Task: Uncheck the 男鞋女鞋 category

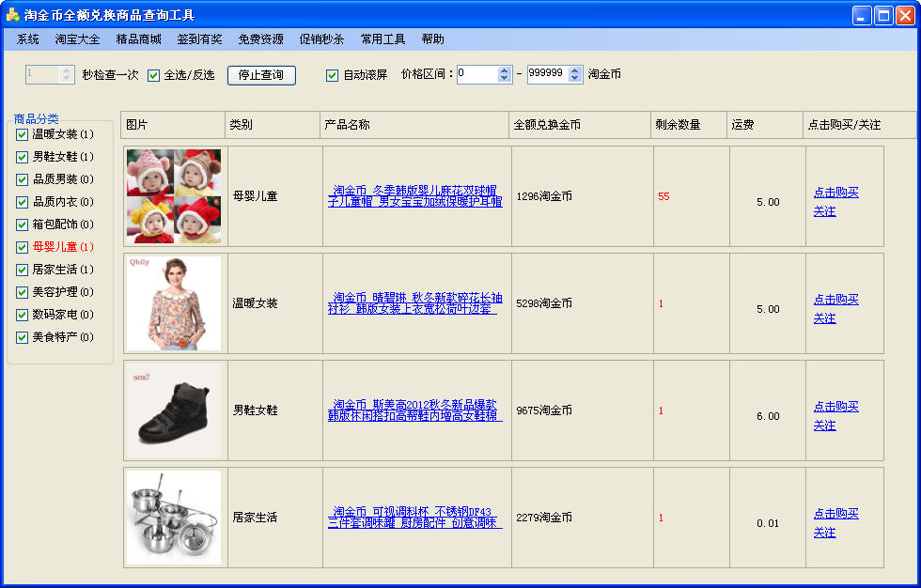Action: pos(22,157)
